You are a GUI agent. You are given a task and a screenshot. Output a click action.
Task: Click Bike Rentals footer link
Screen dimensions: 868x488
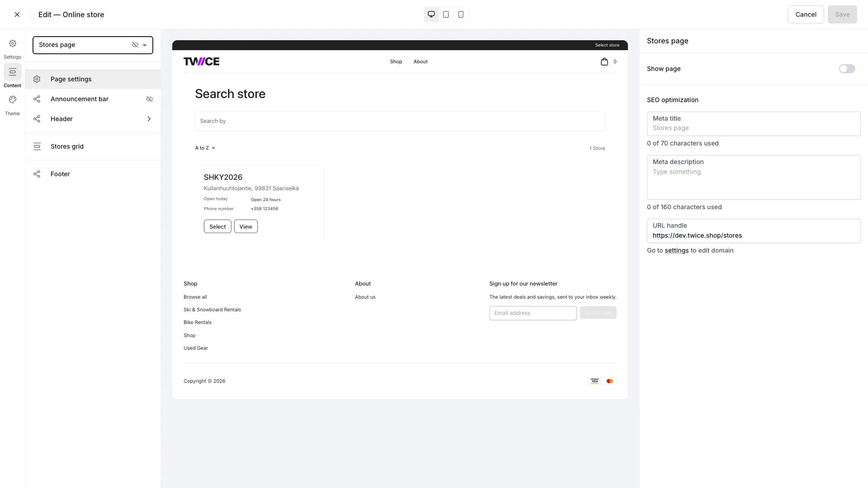pos(198,322)
